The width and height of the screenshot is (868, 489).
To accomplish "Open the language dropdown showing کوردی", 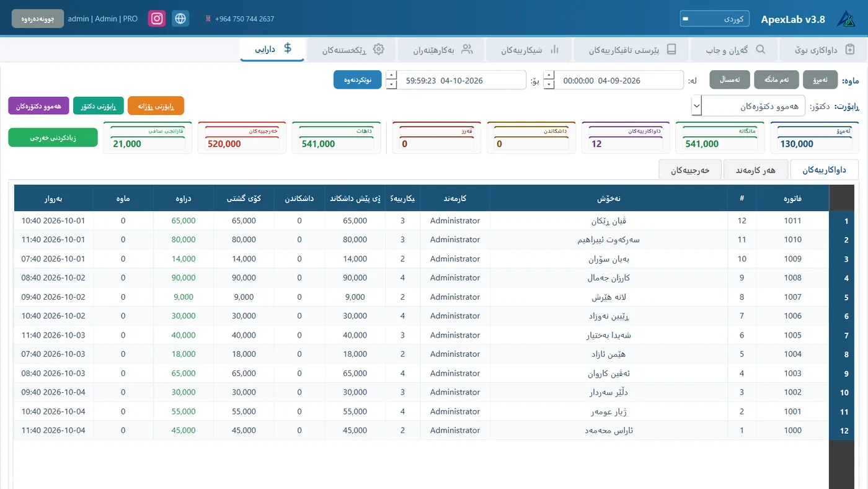I will 714,19.
